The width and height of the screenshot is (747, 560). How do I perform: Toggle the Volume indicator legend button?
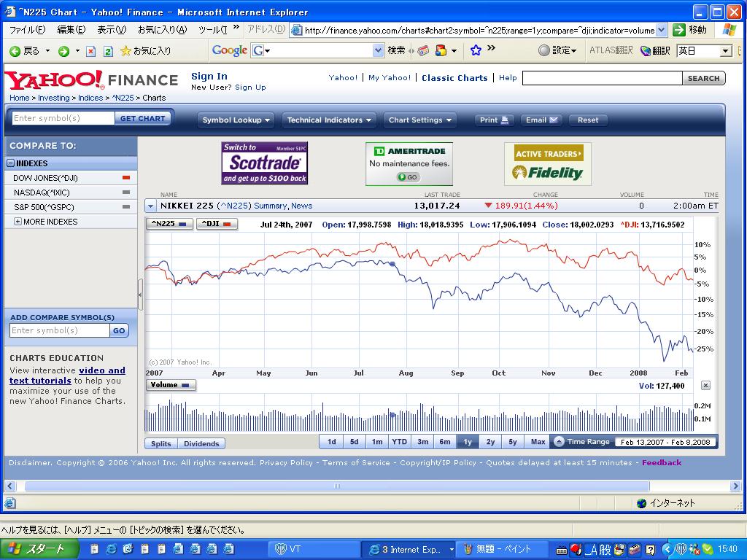(170, 385)
